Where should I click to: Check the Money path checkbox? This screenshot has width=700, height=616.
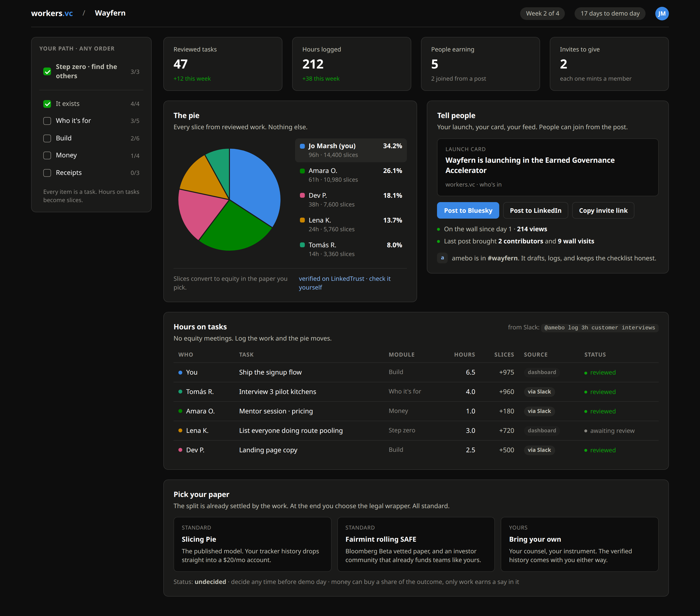pos(47,155)
